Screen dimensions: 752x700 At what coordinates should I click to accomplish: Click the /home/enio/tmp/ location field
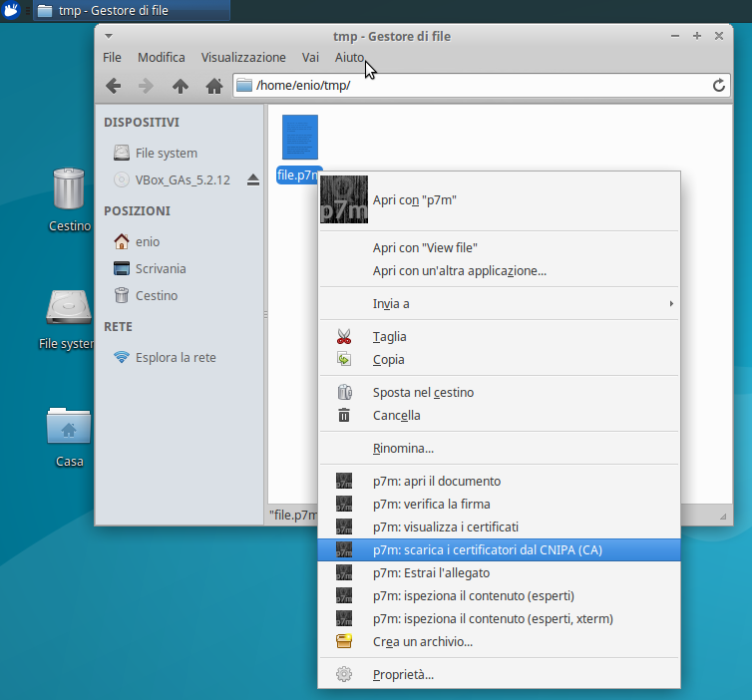pos(479,86)
